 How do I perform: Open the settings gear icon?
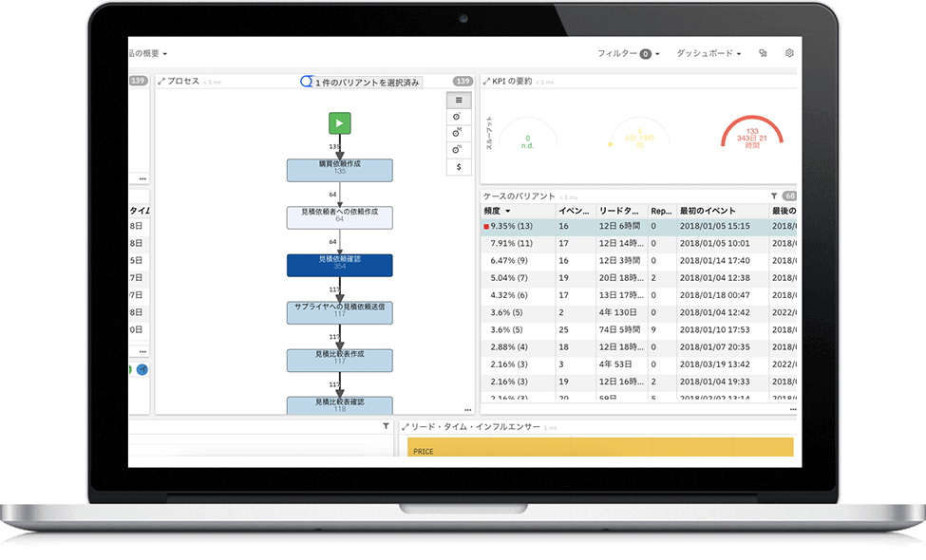click(x=789, y=53)
